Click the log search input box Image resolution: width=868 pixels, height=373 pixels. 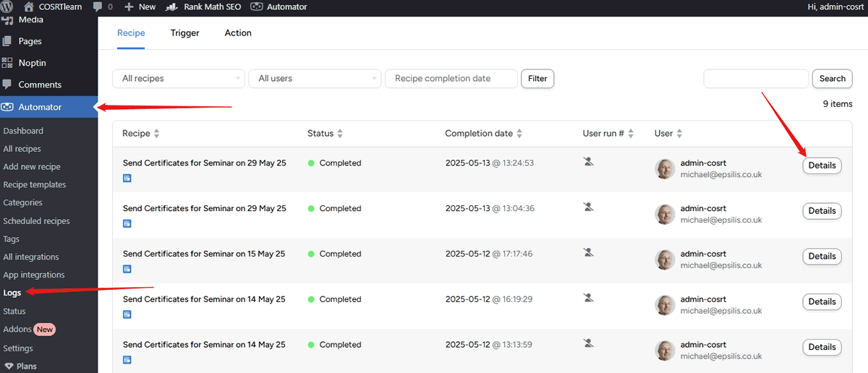tap(756, 79)
